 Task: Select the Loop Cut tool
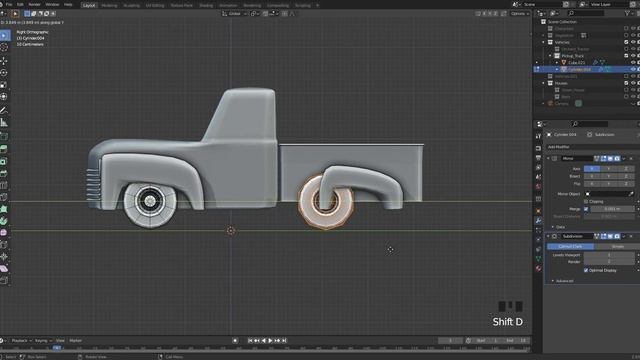tap(4, 185)
